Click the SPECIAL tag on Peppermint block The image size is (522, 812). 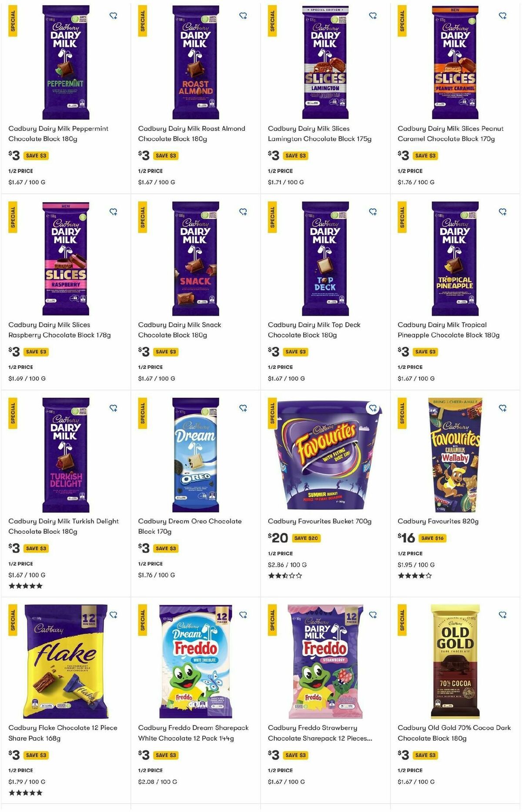[13, 21]
